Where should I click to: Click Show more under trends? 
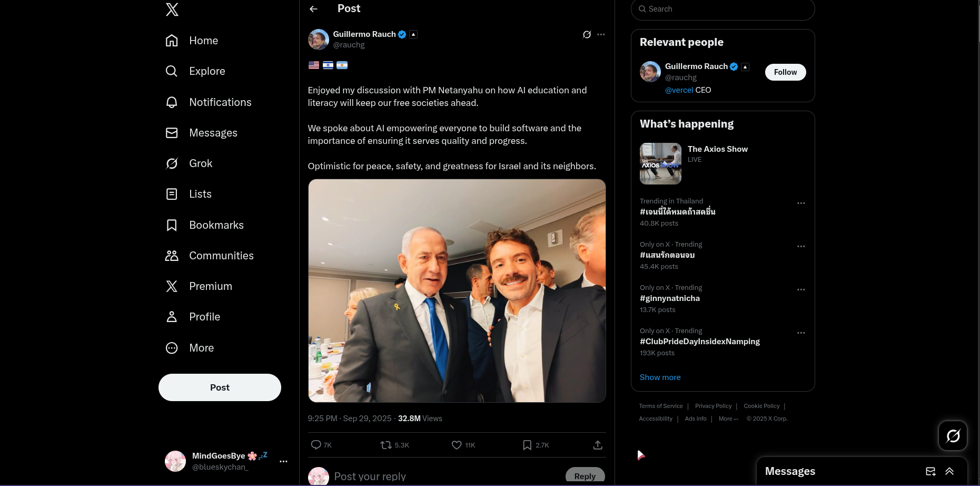[660, 377]
